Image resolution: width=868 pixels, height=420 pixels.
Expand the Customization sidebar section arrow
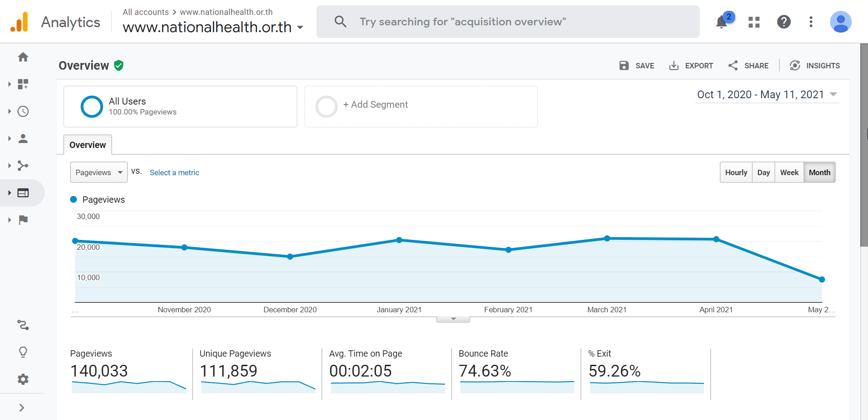9,84
